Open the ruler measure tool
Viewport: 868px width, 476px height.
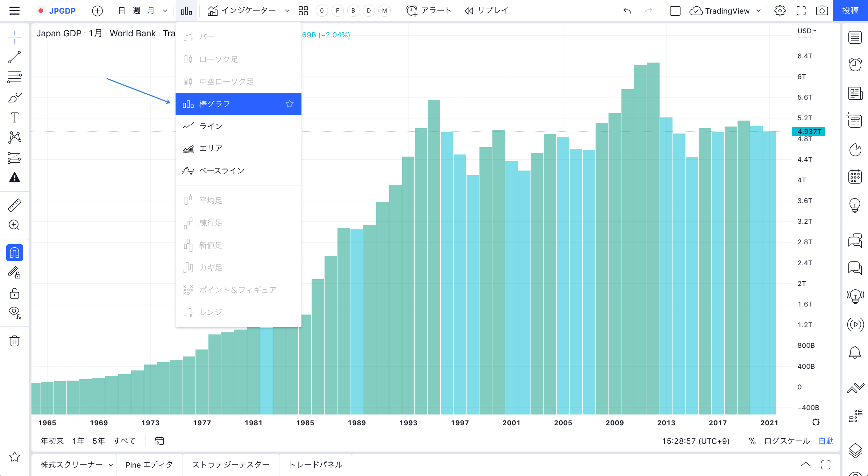pos(14,205)
